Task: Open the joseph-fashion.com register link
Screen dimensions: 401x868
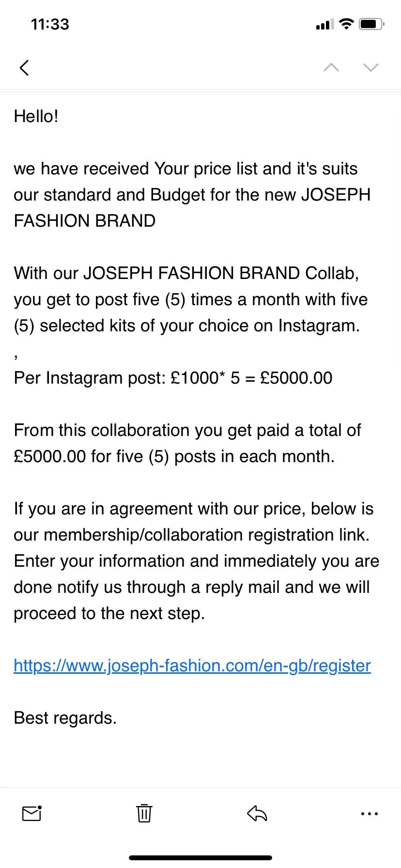Action: [x=192, y=666]
